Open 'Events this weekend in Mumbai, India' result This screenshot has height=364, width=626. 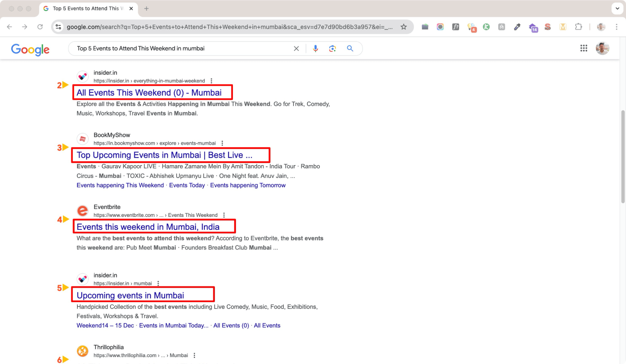point(148,227)
